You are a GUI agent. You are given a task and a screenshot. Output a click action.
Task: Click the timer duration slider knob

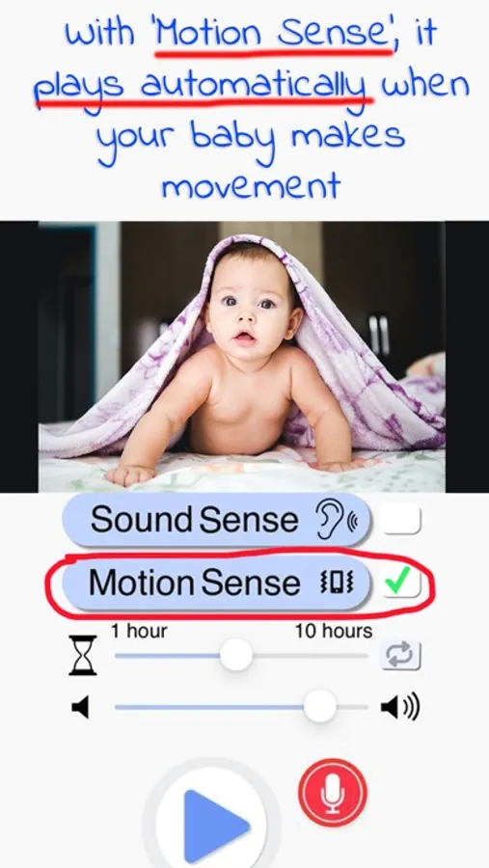click(236, 655)
